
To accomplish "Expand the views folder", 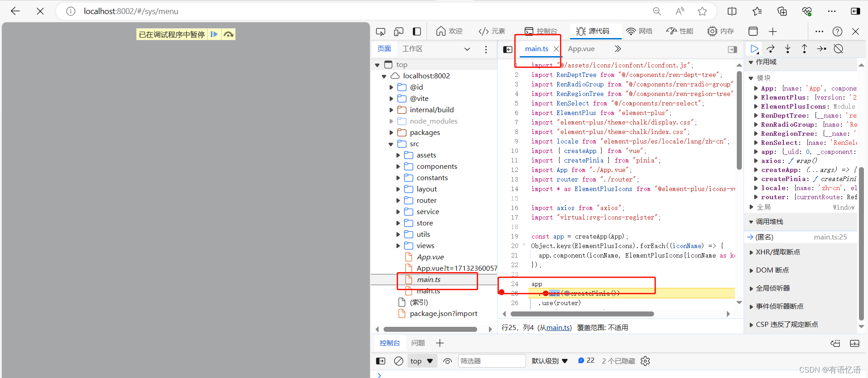I will 398,246.
